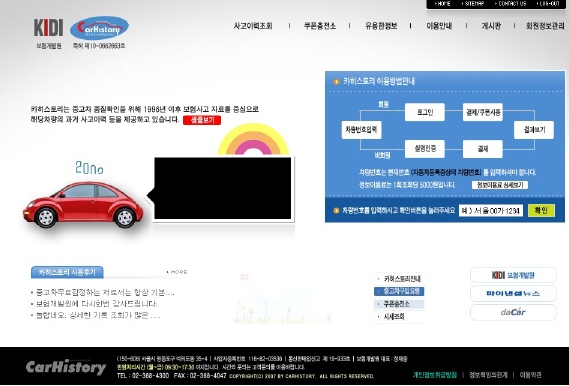Image resolution: width=569 pixels, height=386 pixels.
Task: Open the 쿠폰충전소 menu
Action: point(320,26)
